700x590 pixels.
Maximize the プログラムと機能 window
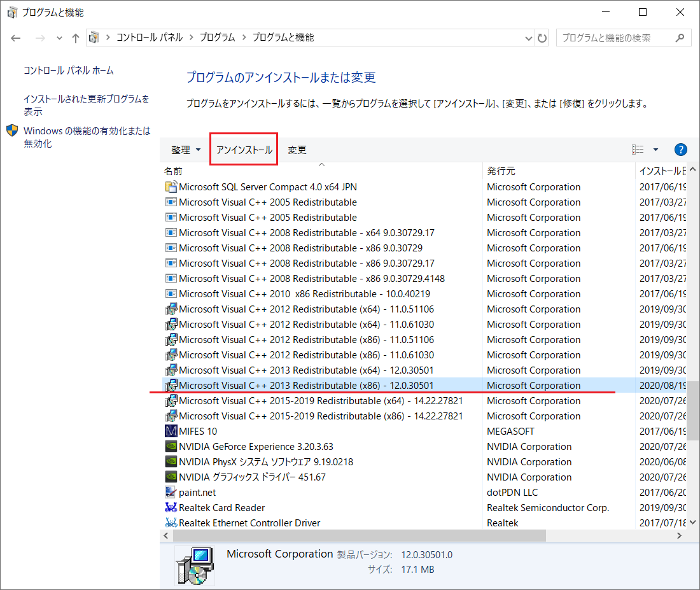click(x=643, y=12)
